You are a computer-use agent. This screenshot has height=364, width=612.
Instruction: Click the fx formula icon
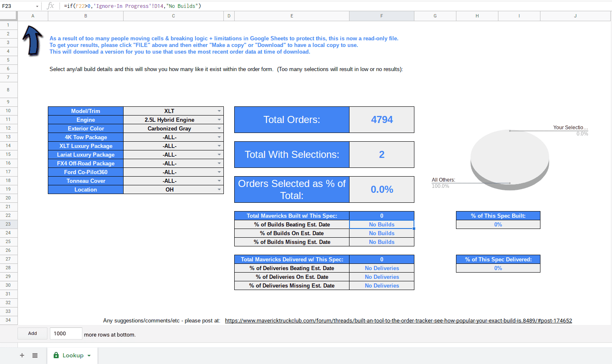coord(50,6)
